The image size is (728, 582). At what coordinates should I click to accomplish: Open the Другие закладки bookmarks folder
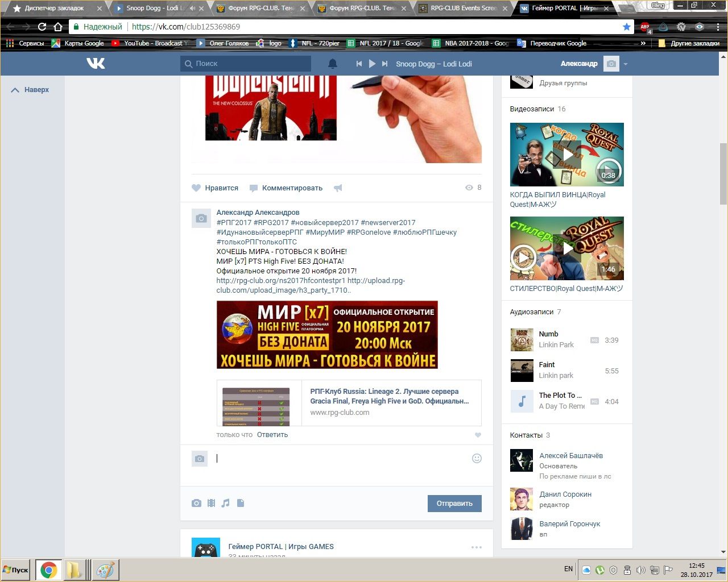(x=688, y=43)
